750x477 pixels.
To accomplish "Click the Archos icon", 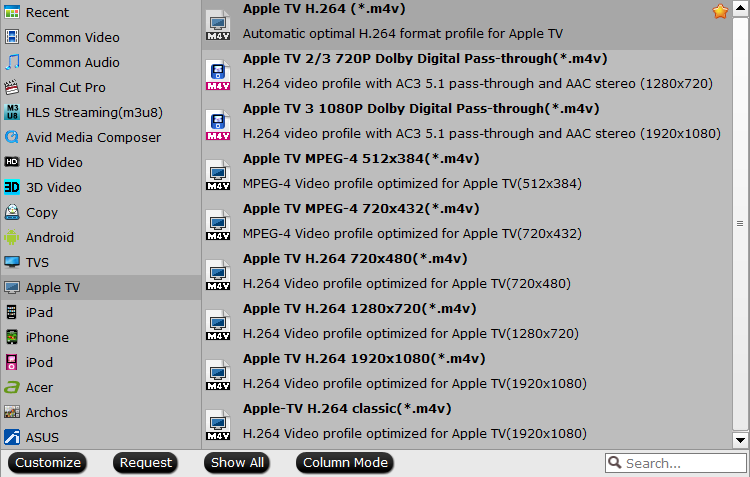I will click(12, 412).
